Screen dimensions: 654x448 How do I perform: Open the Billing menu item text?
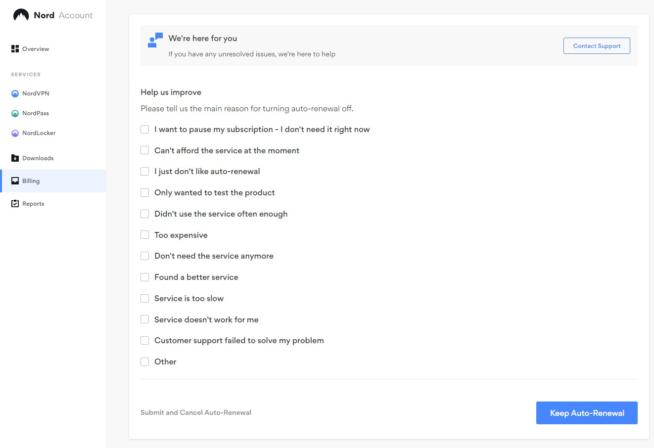31,181
